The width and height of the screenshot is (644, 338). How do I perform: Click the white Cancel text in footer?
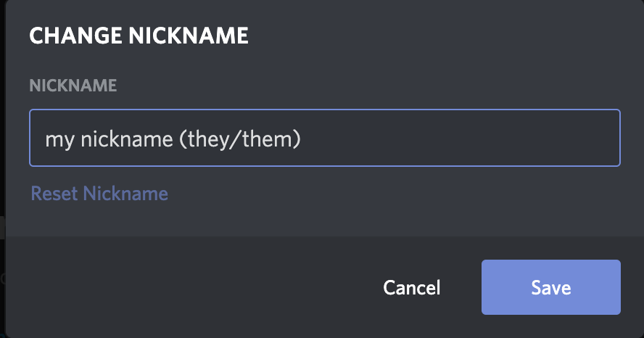tap(411, 287)
